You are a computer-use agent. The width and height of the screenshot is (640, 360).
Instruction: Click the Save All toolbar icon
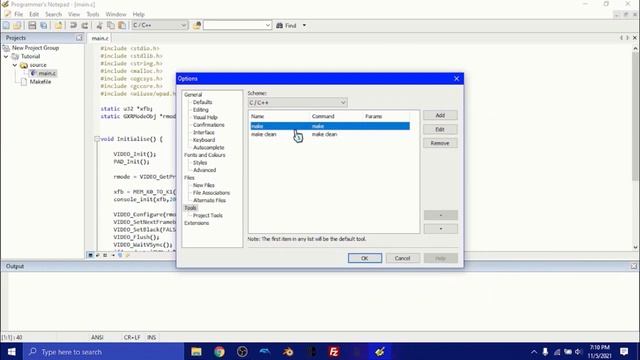(43, 25)
